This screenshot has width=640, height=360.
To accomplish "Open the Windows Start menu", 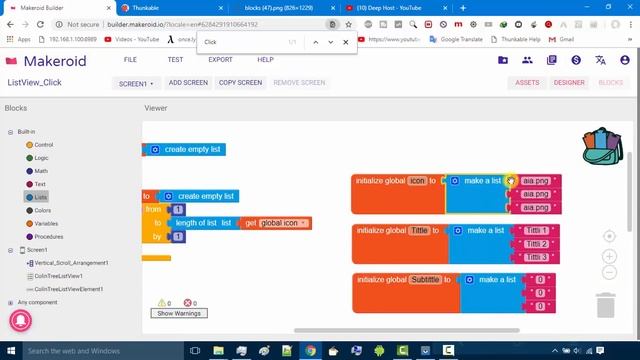I will click(11, 351).
